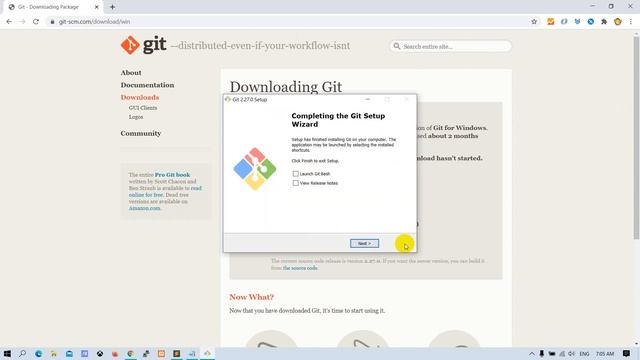640x360 pixels.
Task: Open the Community section
Action: 140,133
